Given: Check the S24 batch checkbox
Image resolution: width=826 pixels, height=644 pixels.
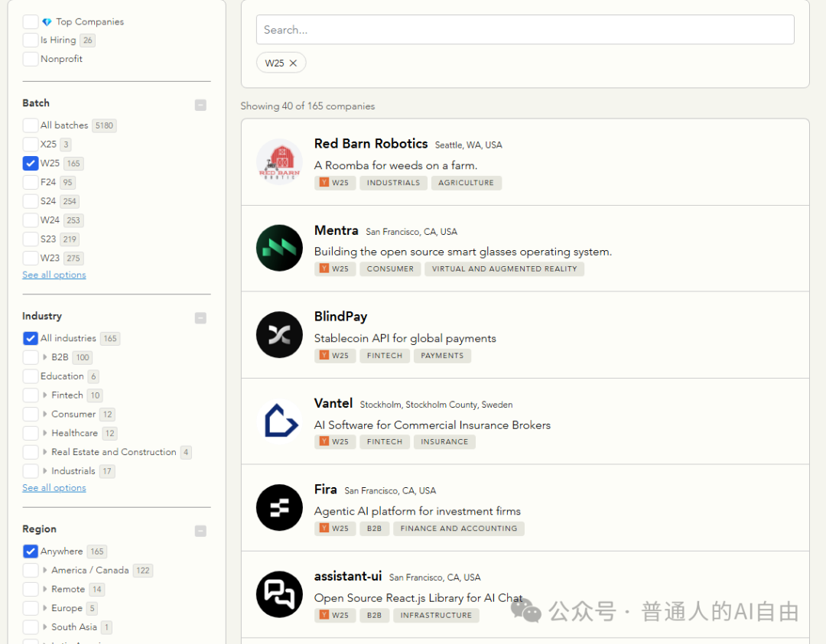Looking at the screenshot, I should point(31,201).
